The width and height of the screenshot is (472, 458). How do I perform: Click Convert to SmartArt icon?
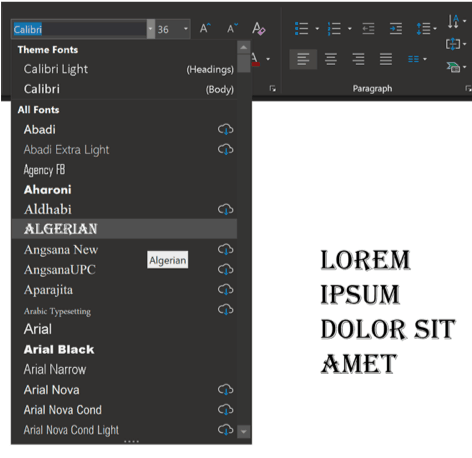pos(453,67)
